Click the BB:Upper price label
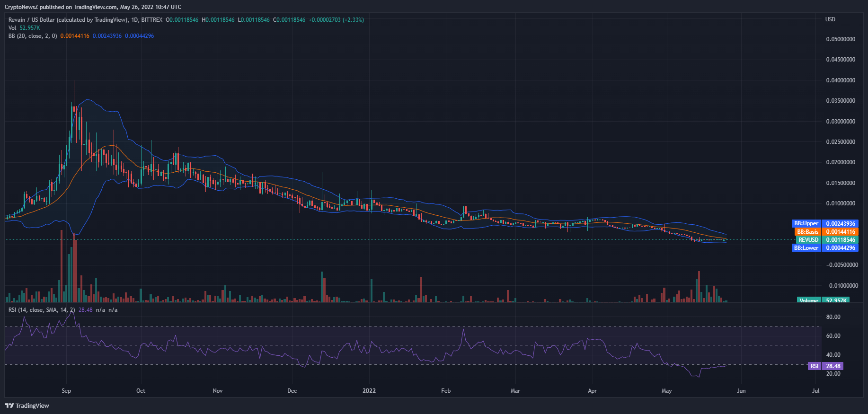 pos(825,223)
